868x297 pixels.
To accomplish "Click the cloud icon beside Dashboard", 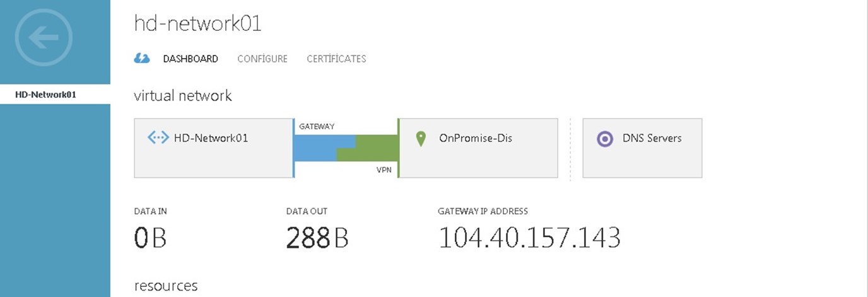I will 142,59.
